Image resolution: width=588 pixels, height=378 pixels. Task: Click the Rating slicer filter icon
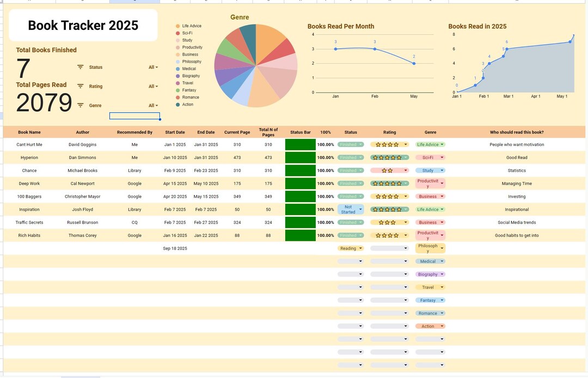pyautogui.click(x=80, y=86)
